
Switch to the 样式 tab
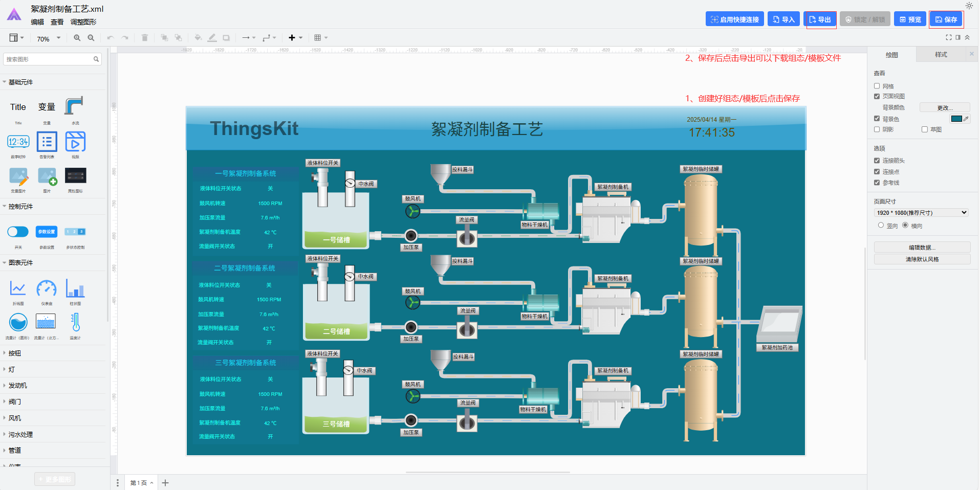tap(941, 55)
